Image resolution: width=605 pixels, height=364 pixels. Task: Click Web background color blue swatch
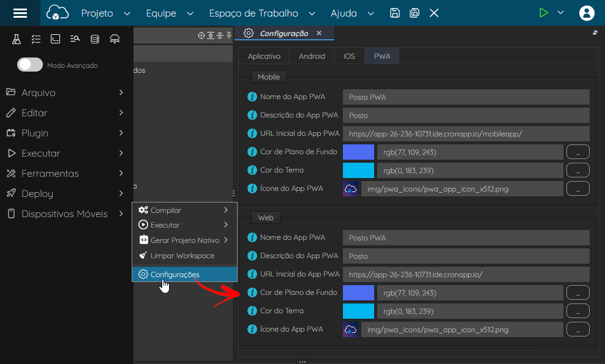(x=358, y=292)
